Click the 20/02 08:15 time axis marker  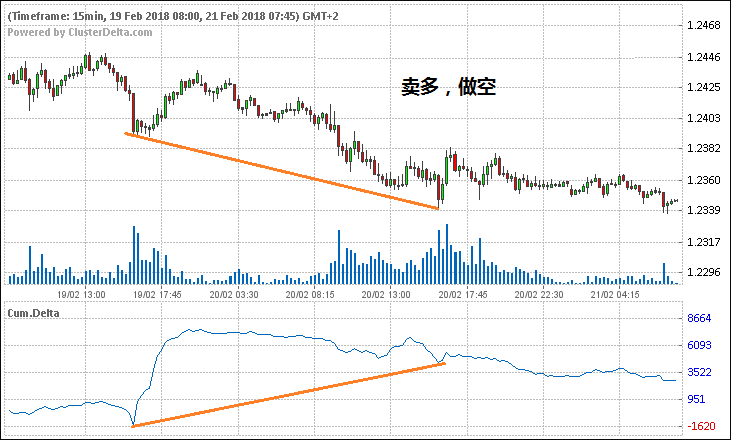click(x=311, y=295)
